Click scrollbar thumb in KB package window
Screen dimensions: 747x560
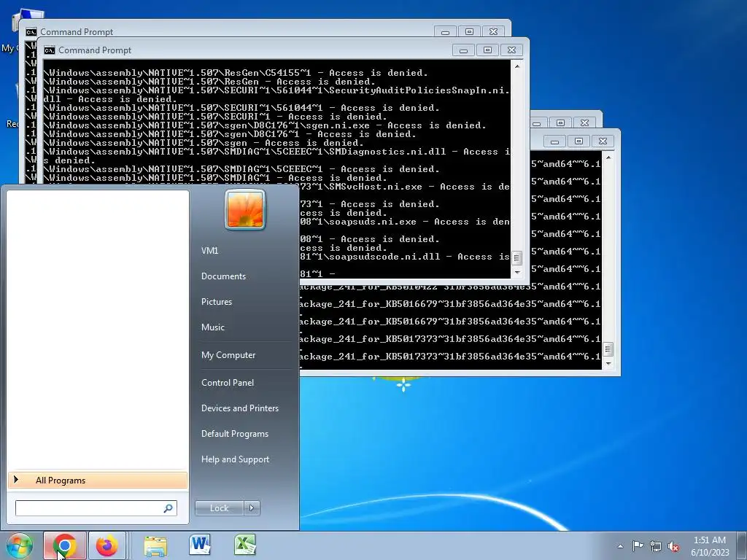608,349
